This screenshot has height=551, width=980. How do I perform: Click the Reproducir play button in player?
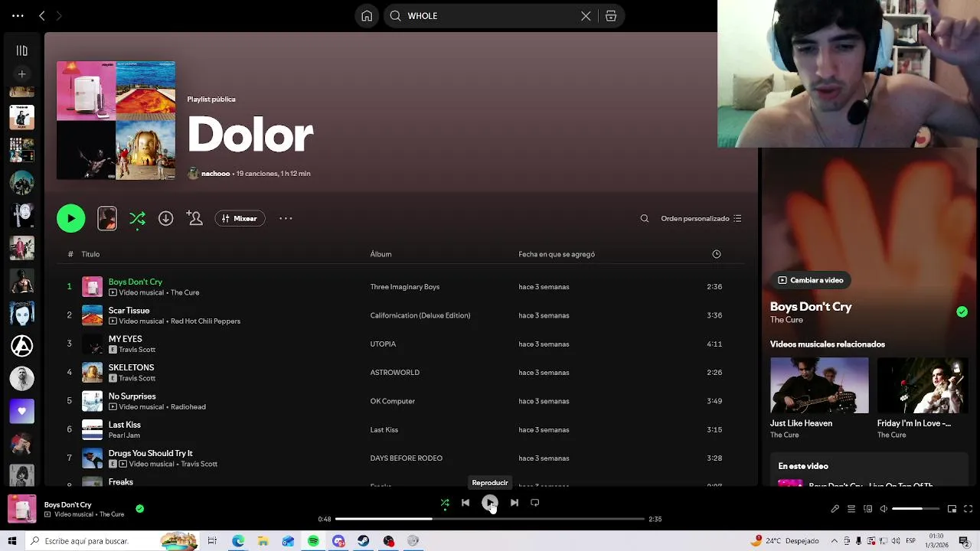pos(490,503)
